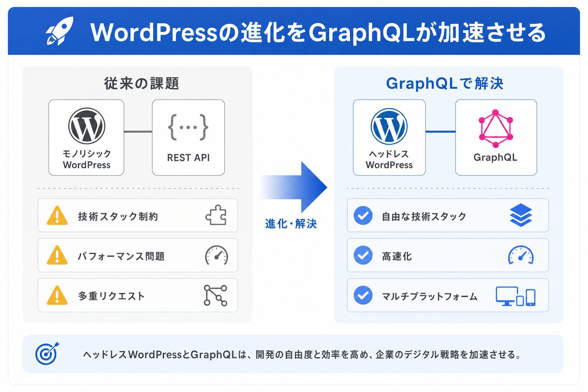Click the "ヘッドレス WordPress" label
This screenshot has width=588, height=392.
tap(389, 159)
